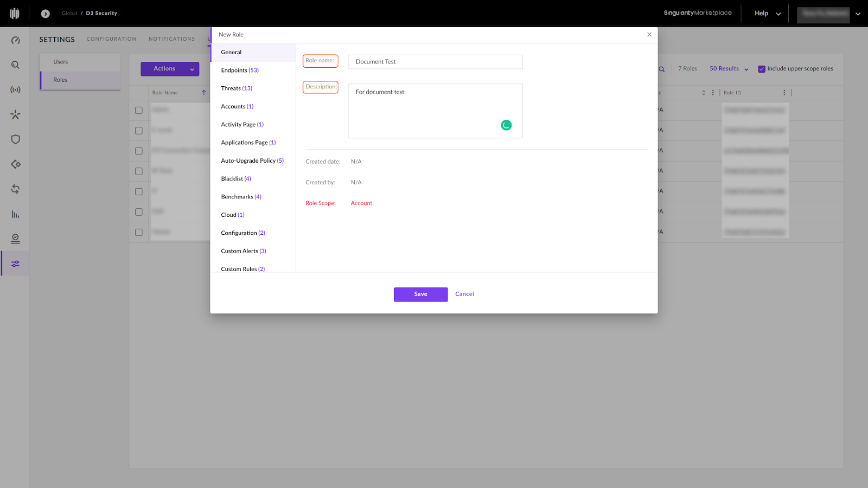Save the new role
868x488 pixels.
click(420, 294)
